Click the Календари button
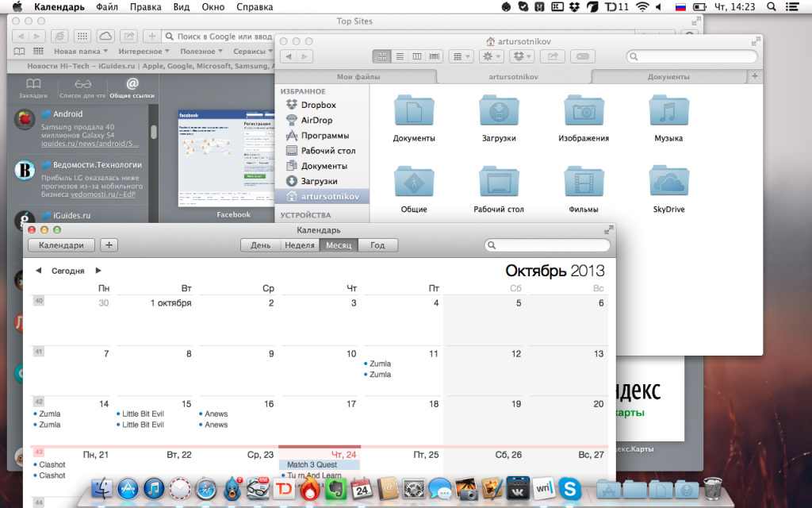Image resolution: width=812 pixels, height=508 pixels. (61, 245)
